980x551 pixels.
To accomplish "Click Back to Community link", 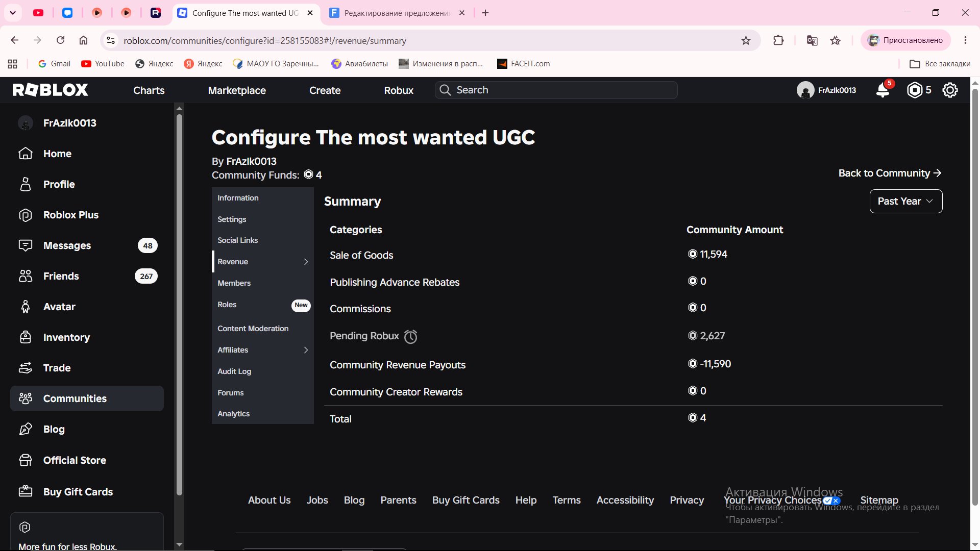I will pyautogui.click(x=890, y=173).
